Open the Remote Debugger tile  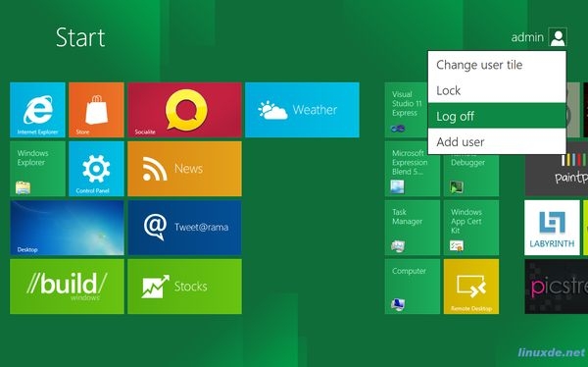(x=471, y=175)
